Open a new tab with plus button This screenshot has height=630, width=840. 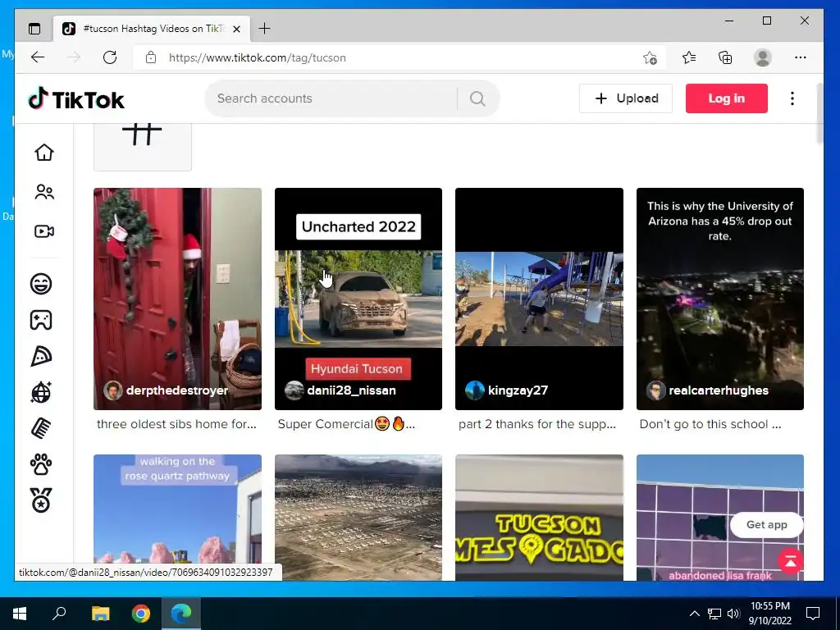tap(265, 29)
